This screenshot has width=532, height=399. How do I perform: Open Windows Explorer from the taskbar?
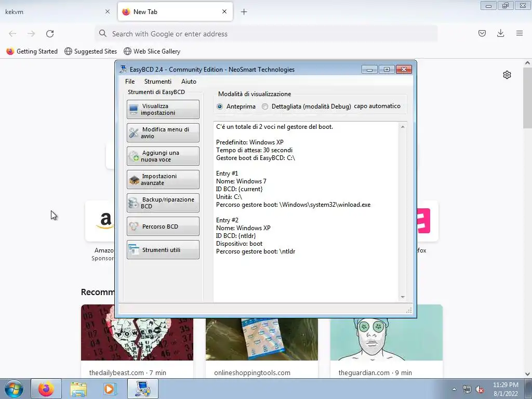tap(78, 389)
